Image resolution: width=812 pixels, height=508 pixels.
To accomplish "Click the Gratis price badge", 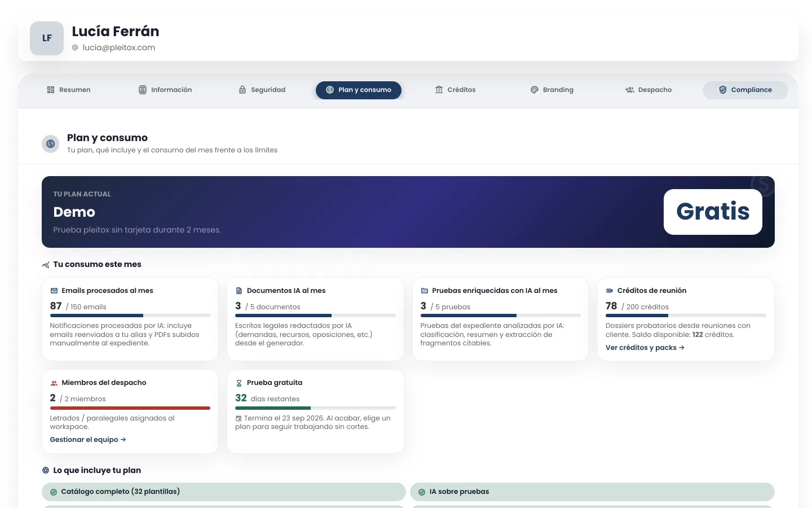I will tap(713, 212).
